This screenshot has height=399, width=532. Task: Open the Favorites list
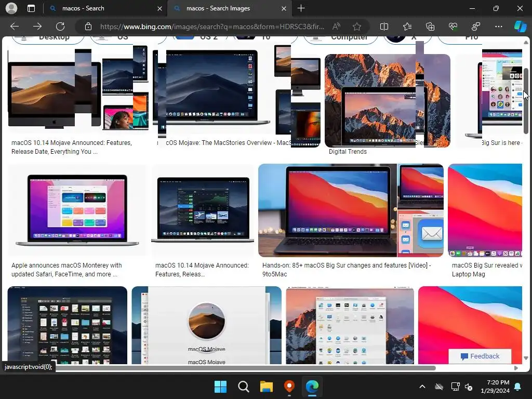click(407, 26)
